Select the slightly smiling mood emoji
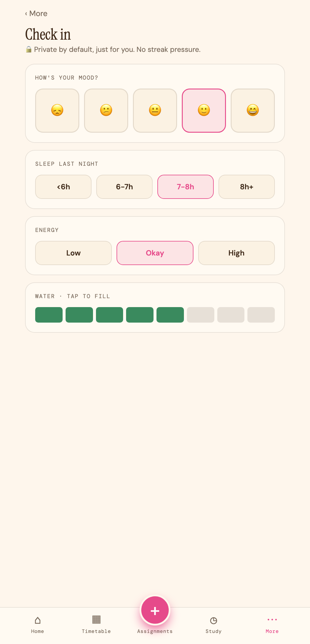Screen dimensions: 310x644 (204, 111)
